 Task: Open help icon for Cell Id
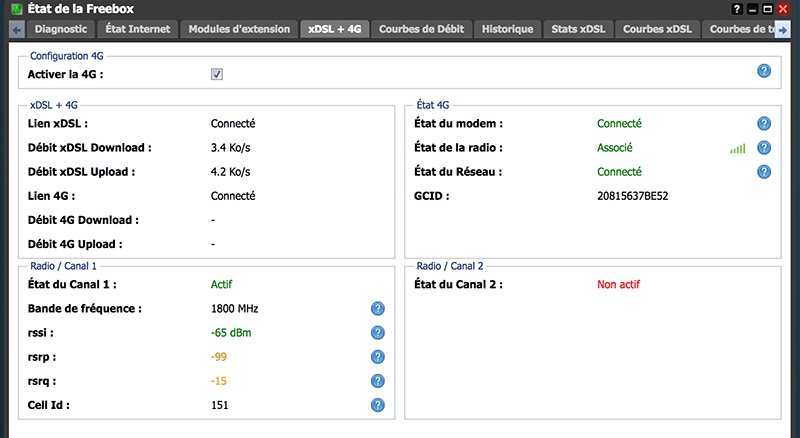pyautogui.click(x=378, y=405)
